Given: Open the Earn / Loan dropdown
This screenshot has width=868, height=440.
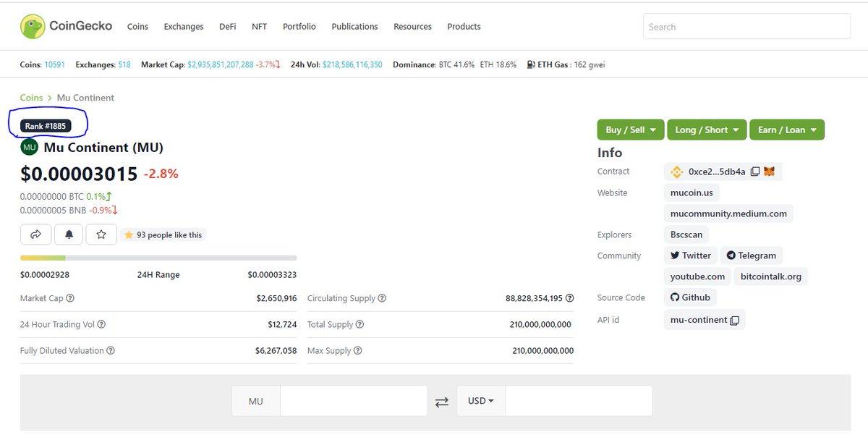Looking at the screenshot, I should click(x=787, y=130).
